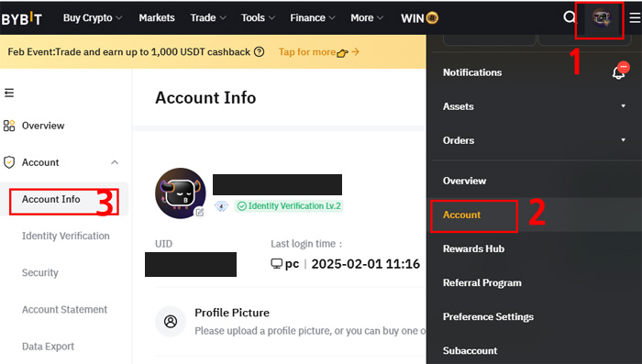Edit avatar using the pencil icon
The image size is (642, 364).
(x=199, y=212)
